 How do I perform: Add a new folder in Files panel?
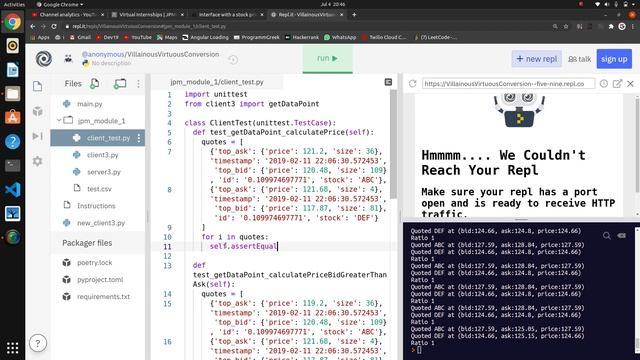(120, 84)
